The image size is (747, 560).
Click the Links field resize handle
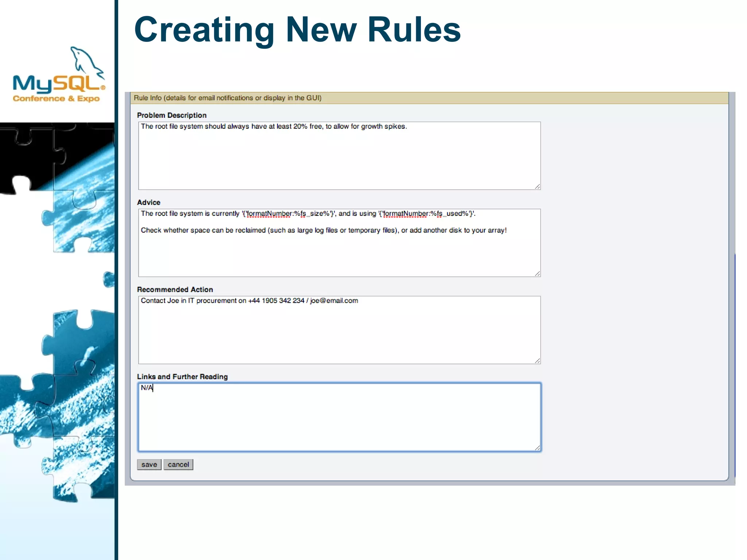click(x=537, y=448)
